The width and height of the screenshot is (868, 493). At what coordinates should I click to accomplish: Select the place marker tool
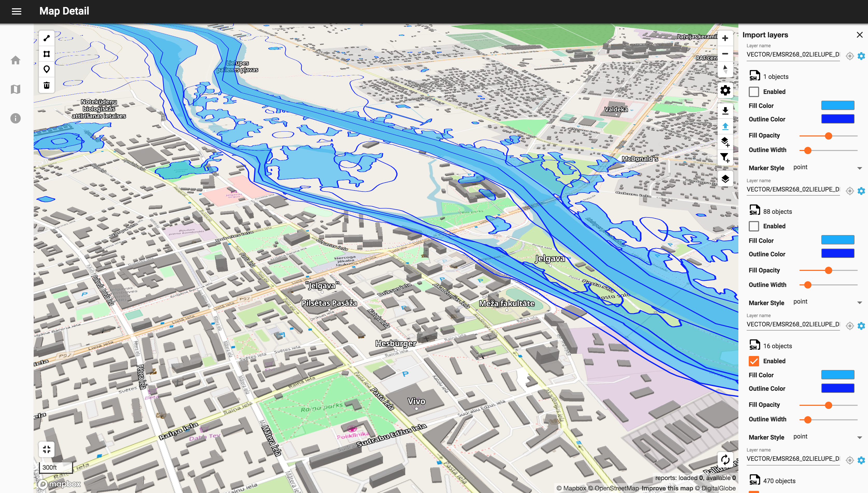(x=46, y=69)
